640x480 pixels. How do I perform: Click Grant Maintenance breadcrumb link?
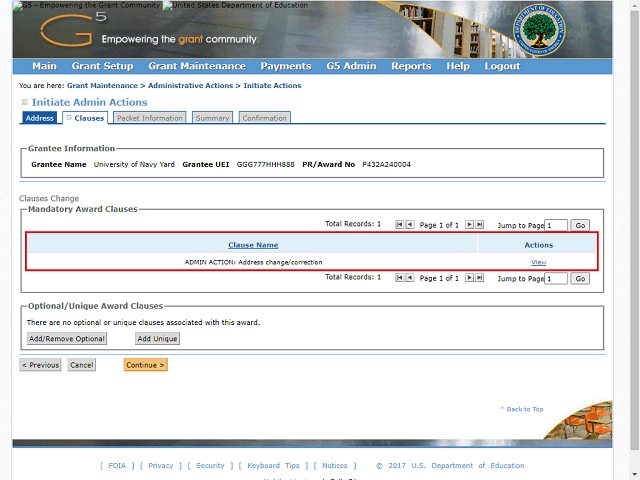point(102,86)
